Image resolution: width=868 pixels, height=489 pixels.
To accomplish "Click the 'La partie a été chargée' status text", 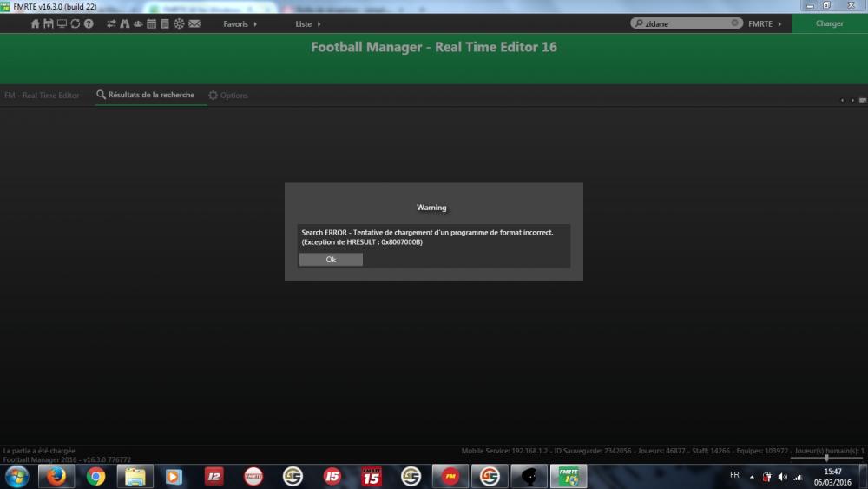I will pos(39,451).
